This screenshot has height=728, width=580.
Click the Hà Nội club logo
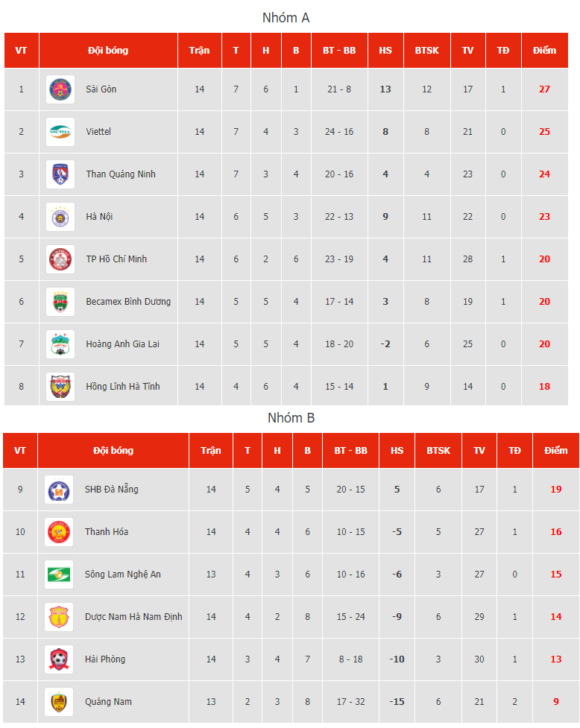coord(60,217)
